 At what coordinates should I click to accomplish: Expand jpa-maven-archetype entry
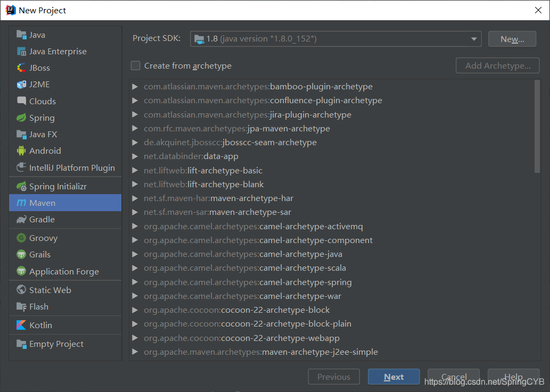point(135,129)
